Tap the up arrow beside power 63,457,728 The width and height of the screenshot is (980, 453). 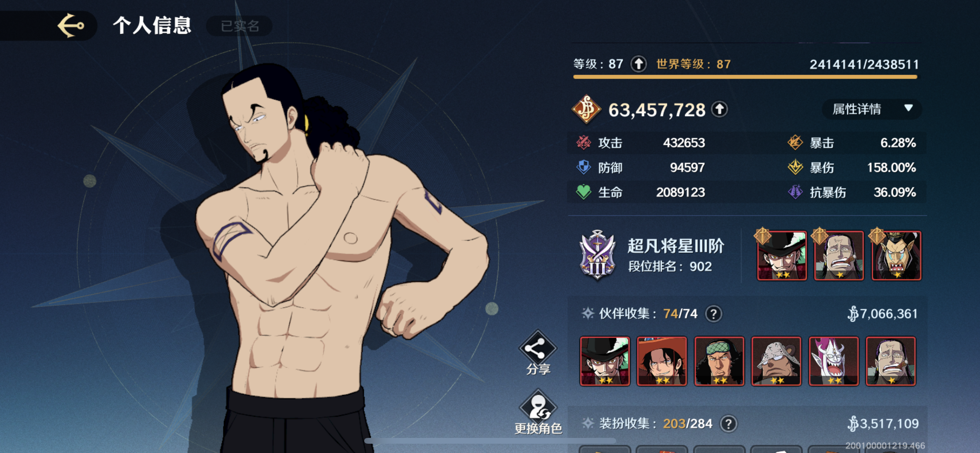720,110
